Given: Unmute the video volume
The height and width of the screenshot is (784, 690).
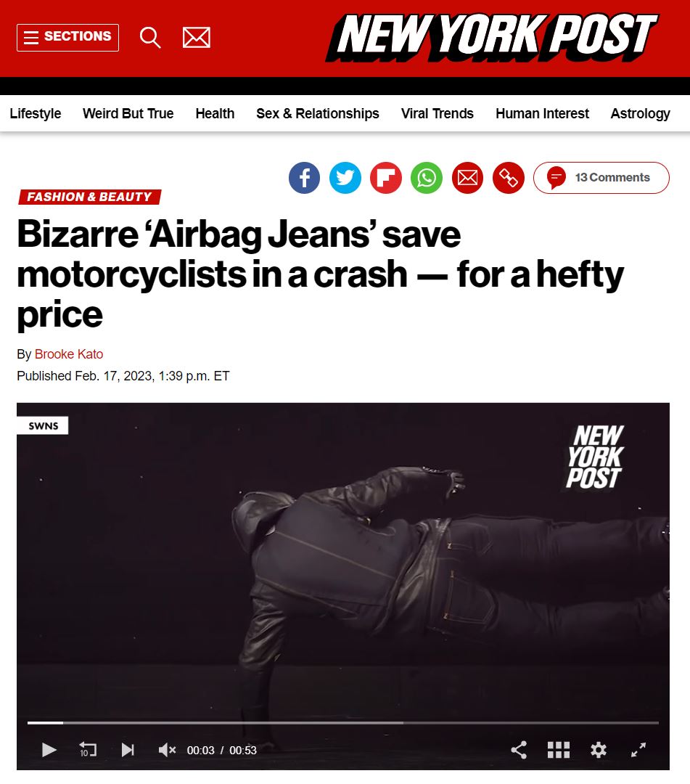Looking at the screenshot, I should [x=167, y=750].
